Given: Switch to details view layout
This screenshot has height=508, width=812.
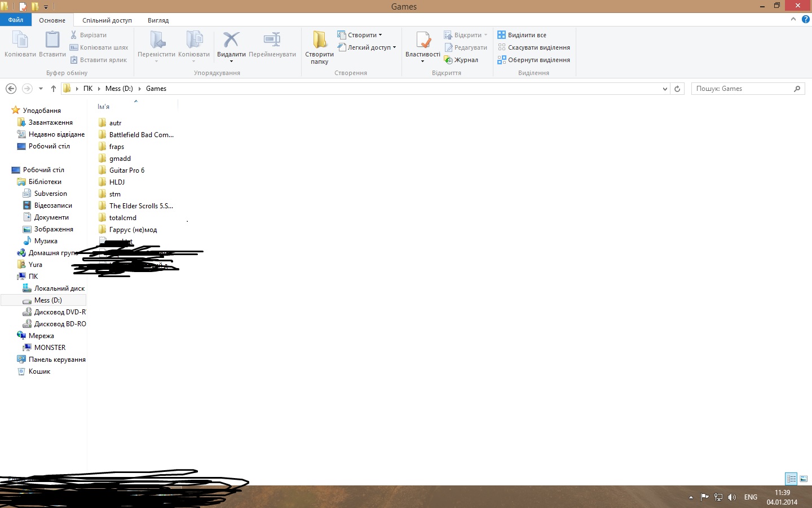Looking at the screenshot, I should click(x=791, y=479).
